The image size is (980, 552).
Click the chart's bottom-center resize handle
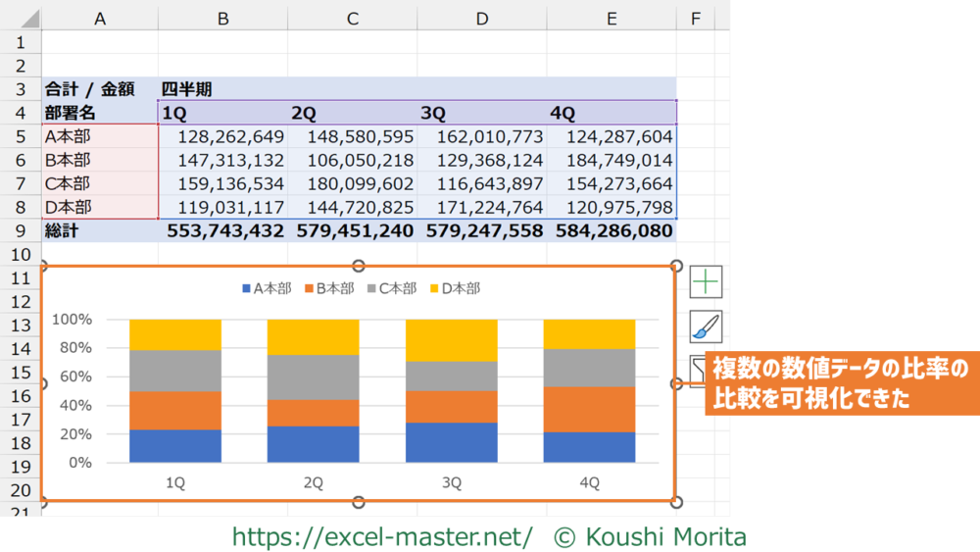359,502
